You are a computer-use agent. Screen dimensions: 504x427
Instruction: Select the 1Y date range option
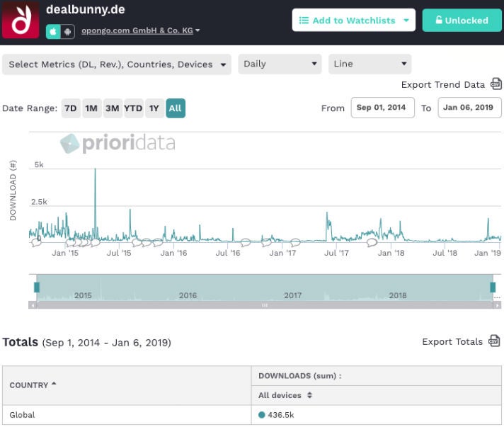pos(154,108)
